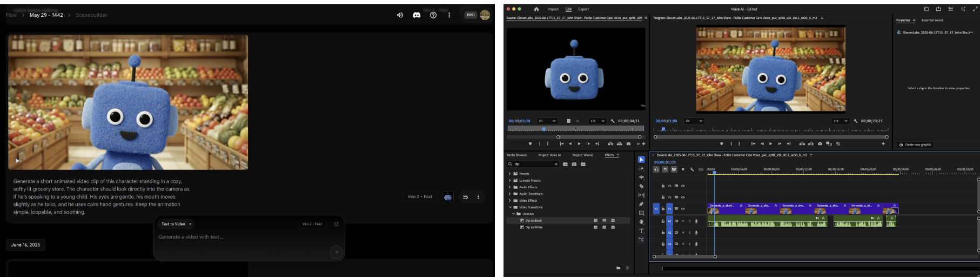
Task: Open the Flow user profile avatar
Action: (x=485, y=15)
